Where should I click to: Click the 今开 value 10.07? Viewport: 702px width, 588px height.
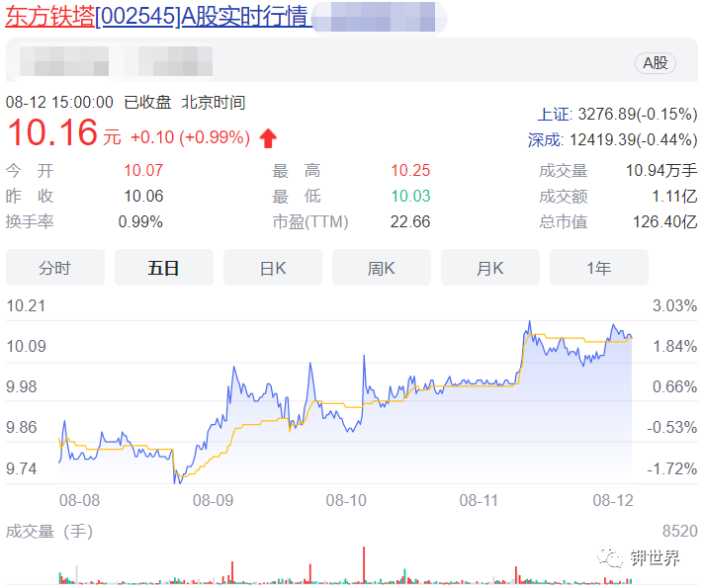click(143, 171)
